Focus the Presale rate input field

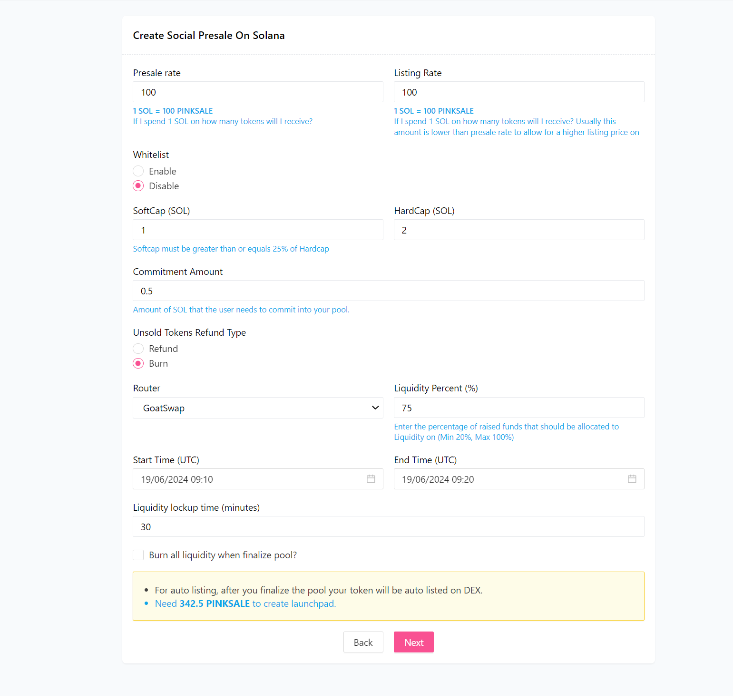coord(258,92)
